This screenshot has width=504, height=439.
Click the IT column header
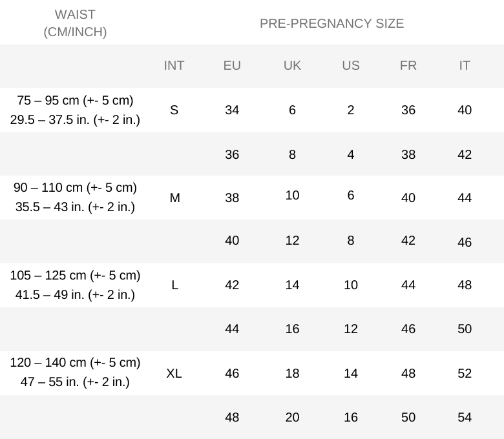[465, 65]
